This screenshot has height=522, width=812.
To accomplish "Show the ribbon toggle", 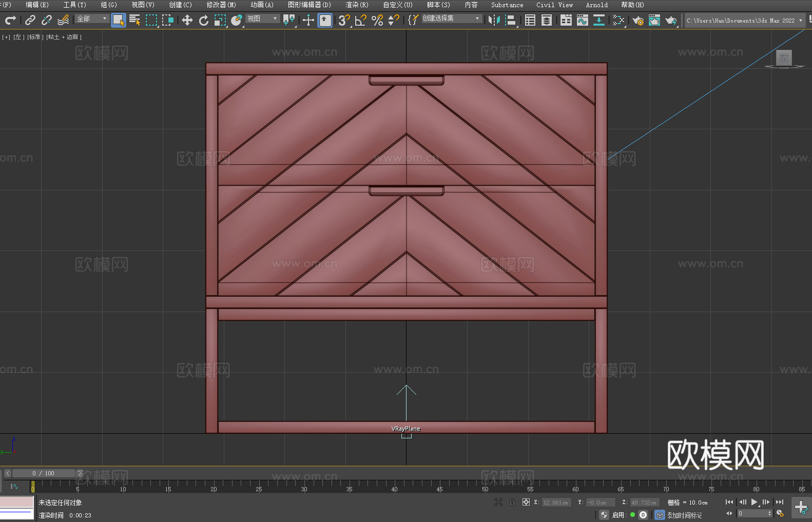I will [x=566, y=20].
